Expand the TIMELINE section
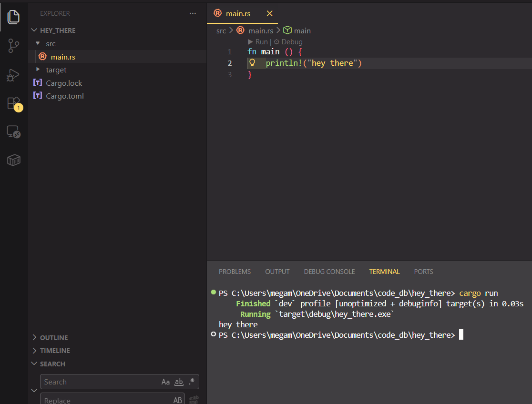Screen dimensions: 532x404 (x=34, y=351)
